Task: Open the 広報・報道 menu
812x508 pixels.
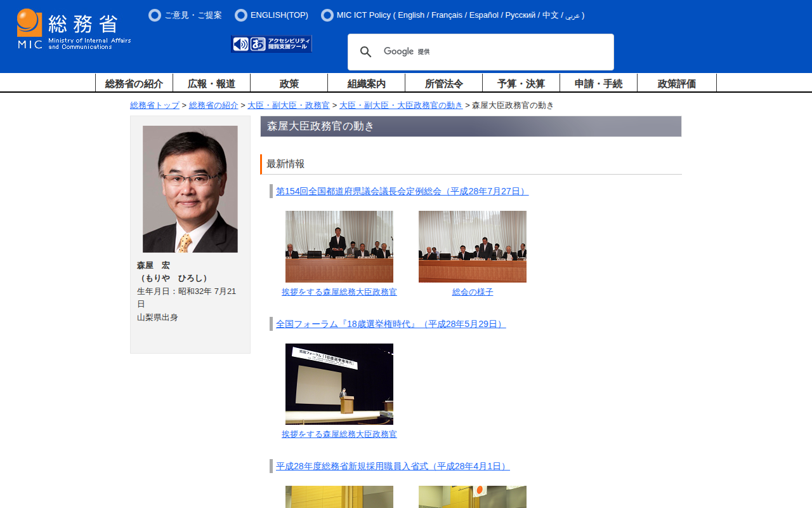Action: (211, 83)
